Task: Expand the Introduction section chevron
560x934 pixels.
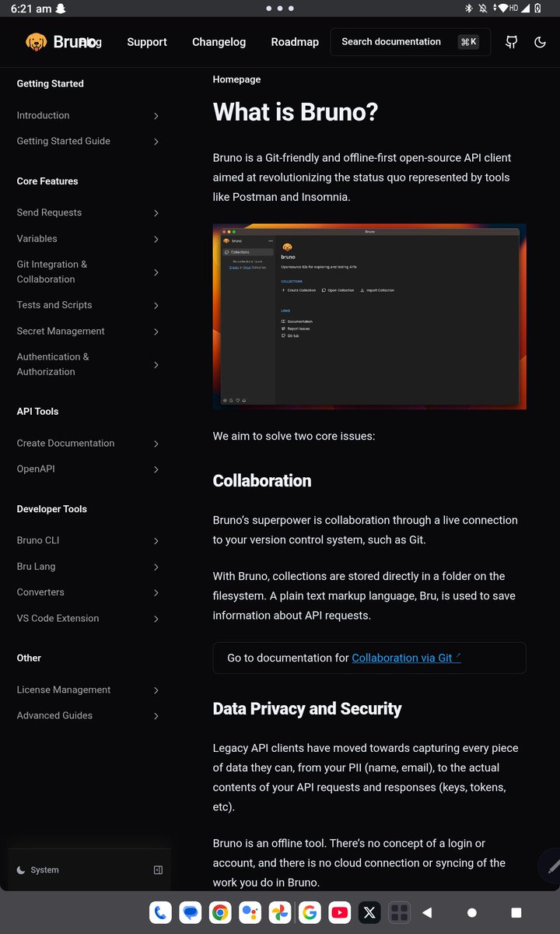Action: (156, 116)
